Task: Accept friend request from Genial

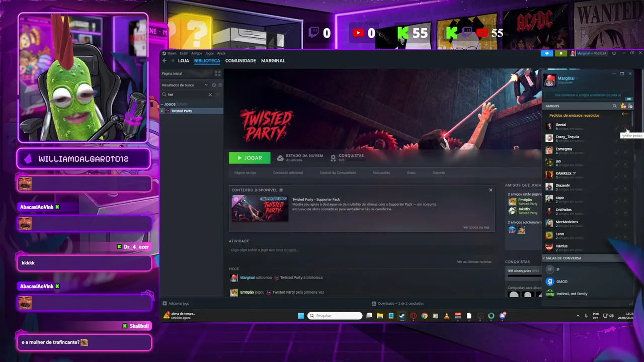Action: 616,127
